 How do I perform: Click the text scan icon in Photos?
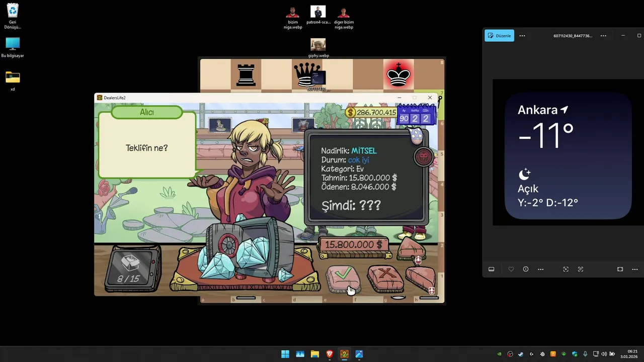click(580, 269)
